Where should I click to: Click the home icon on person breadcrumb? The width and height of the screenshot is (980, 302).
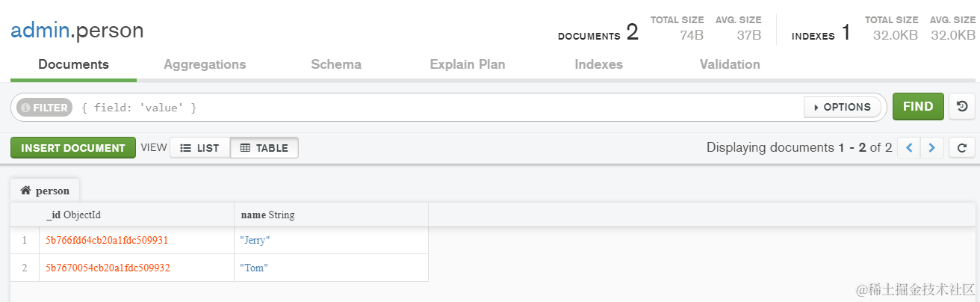25,191
